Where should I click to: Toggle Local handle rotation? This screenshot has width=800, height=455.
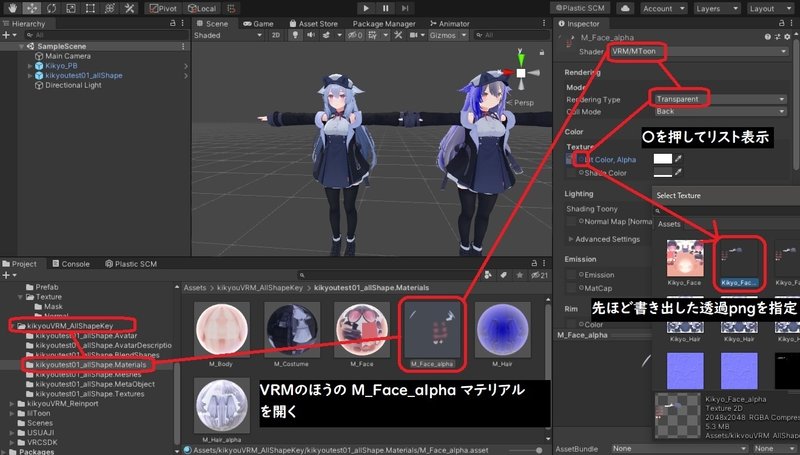[x=202, y=8]
